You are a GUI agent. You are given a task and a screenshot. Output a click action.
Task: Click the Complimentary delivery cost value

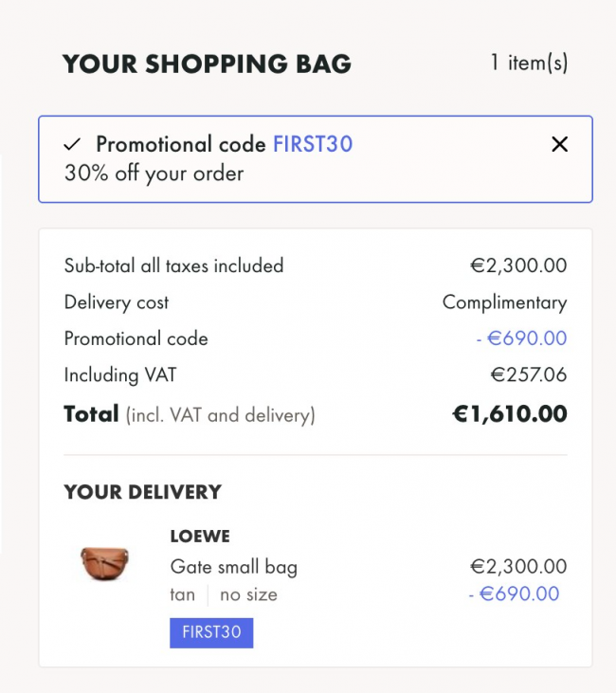pos(504,302)
